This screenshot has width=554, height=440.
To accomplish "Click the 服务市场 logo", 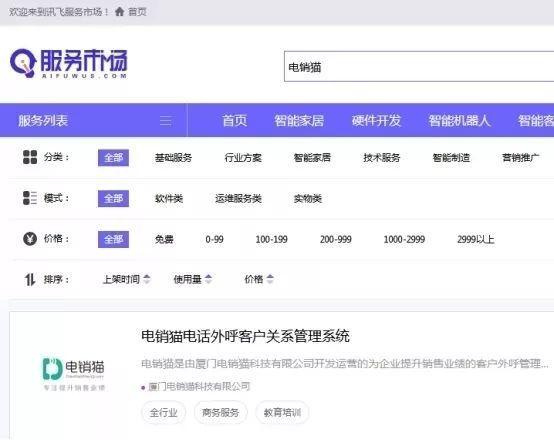I will 69,64.
